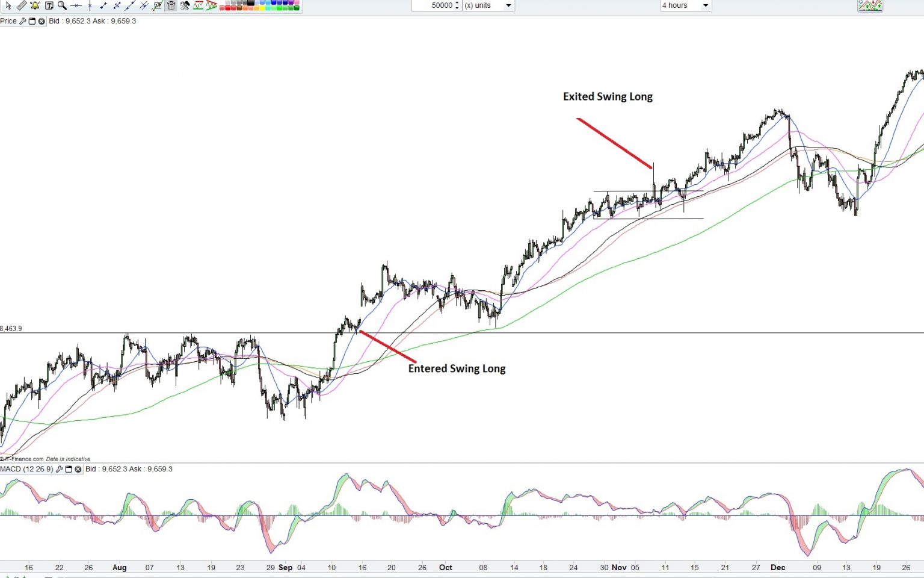The width and height of the screenshot is (924, 578).
Task: Select the ruler measurement tool
Action: click(22, 6)
